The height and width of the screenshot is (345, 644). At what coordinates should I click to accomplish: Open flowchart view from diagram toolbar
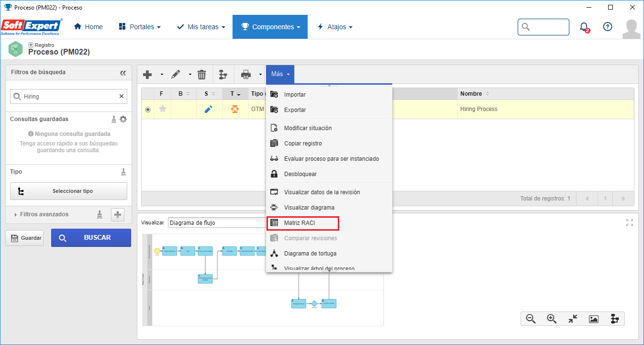point(615,319)
